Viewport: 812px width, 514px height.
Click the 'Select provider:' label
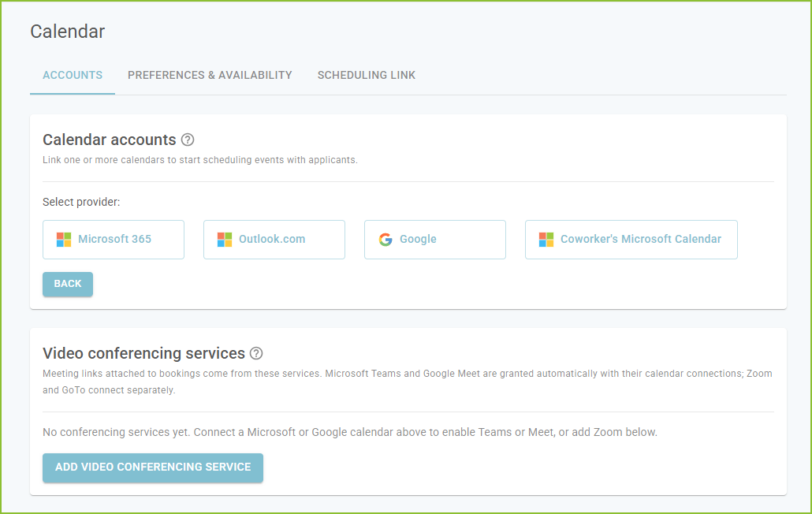[81, 202]
